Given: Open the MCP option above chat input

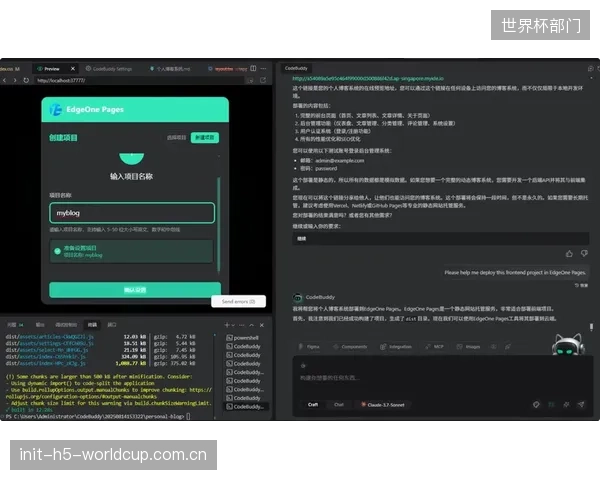Looking at the screenshot, I should [x=435, y=347].
